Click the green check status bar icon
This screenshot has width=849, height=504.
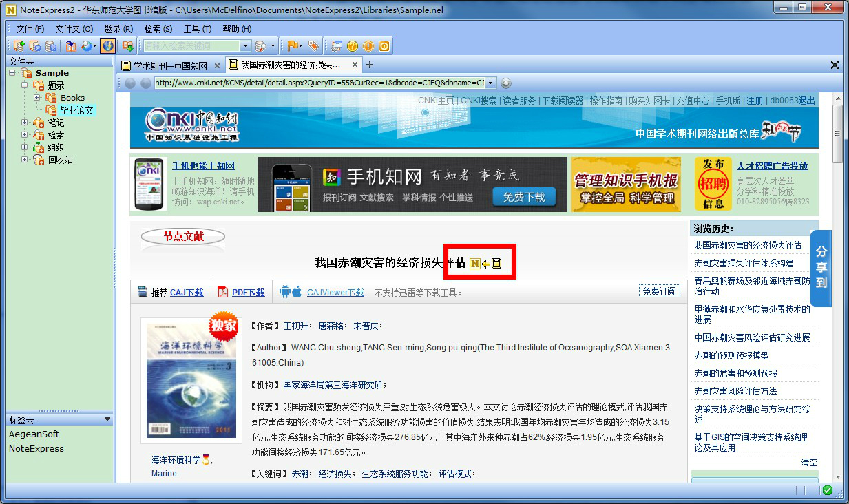[x=827, y=490]
